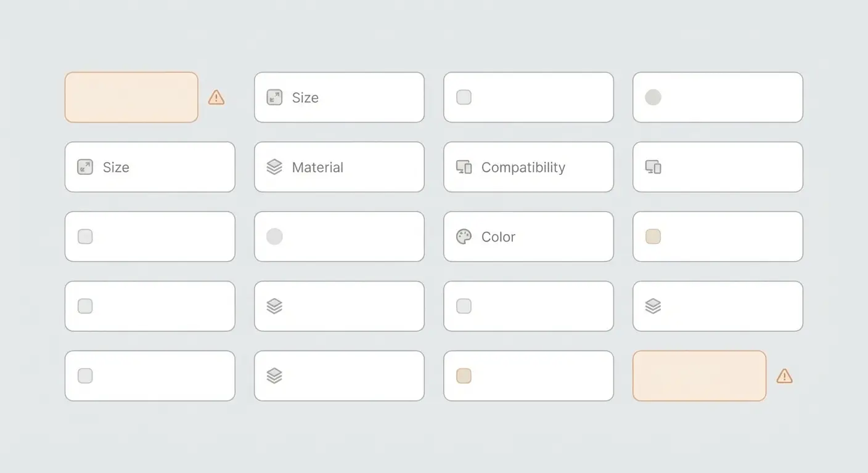Select the Color attribute chip
This screenshot has height=473, width=868.
(528, 236)
